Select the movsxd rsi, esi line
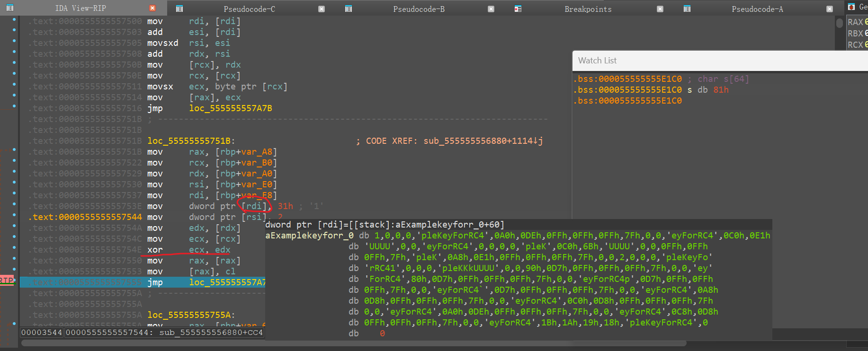868x351 pixels. coord(188,43)
